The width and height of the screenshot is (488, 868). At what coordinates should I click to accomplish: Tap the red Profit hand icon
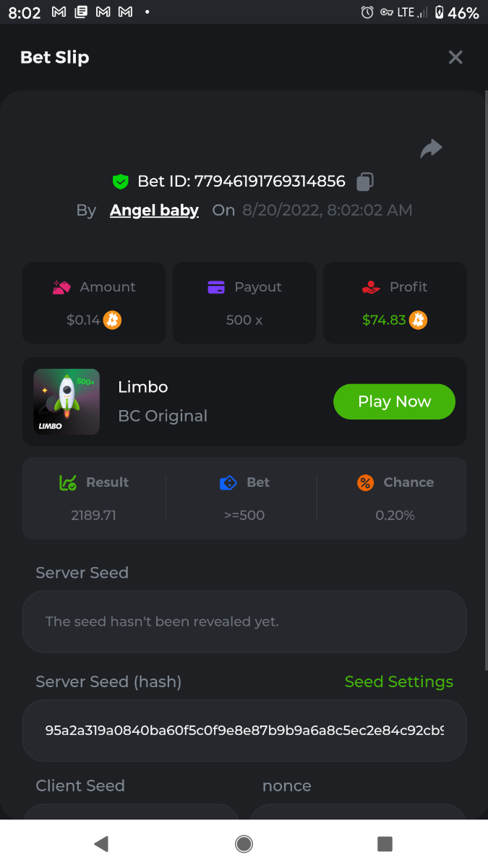371,287
